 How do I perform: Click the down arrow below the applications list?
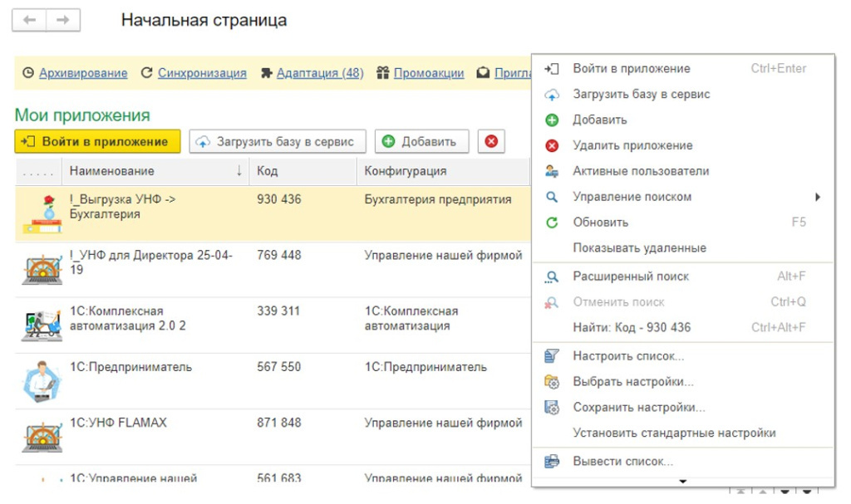(x=685, y=479)
